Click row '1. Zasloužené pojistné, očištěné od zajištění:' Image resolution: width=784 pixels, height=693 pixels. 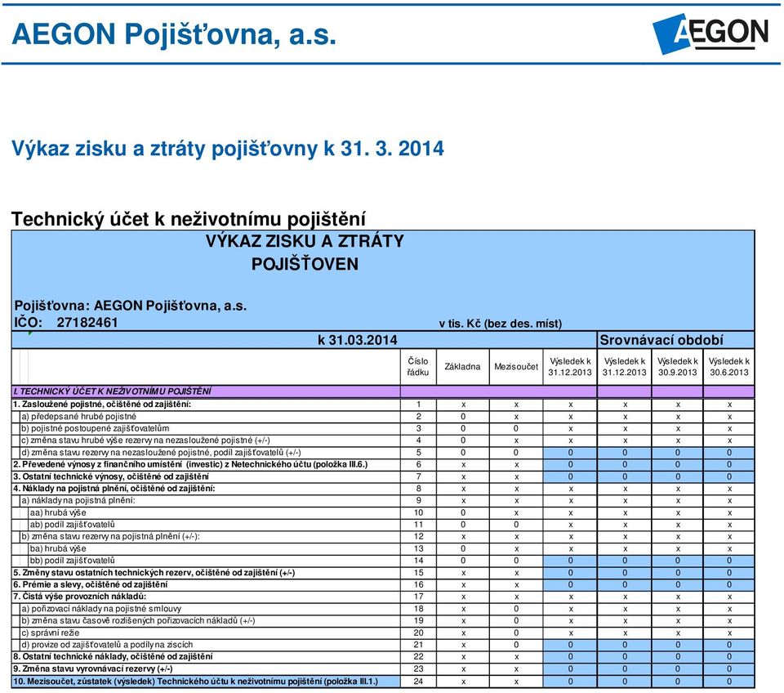pyautogui.click(x=383, y=405)
